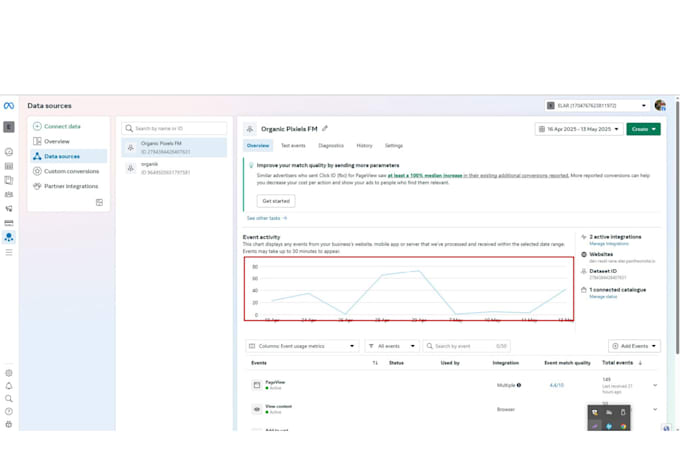The height and width of the screenshot is (459, 680).
Task: Click the bug report icon in left rail
Action: 9,424
